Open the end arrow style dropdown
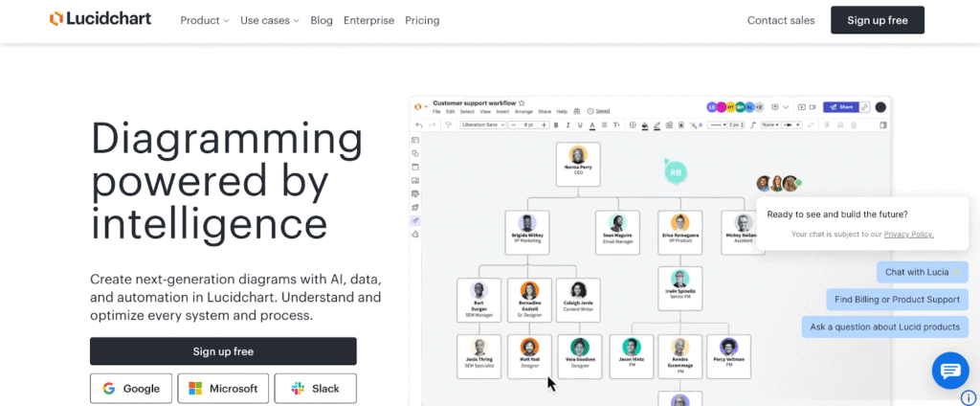The height and width of the screenshot is (406, 980). [x=791, y=125]
